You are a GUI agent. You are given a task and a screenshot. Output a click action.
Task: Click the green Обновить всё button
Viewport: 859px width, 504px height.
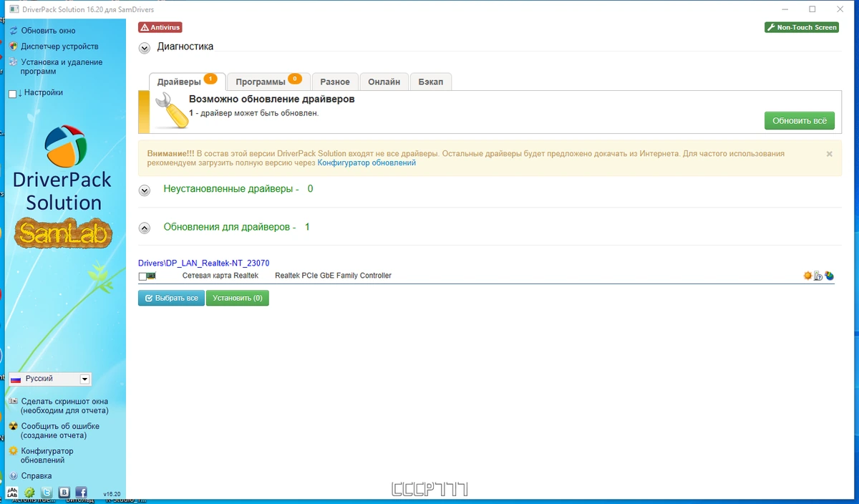[800, 120]
